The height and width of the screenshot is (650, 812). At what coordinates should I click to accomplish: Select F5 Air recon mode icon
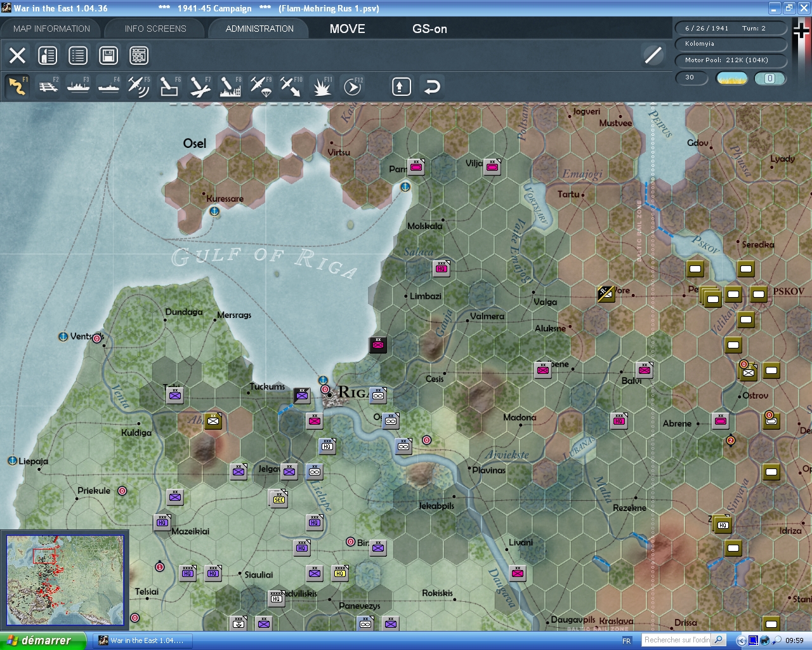click(x=139, y=86)
